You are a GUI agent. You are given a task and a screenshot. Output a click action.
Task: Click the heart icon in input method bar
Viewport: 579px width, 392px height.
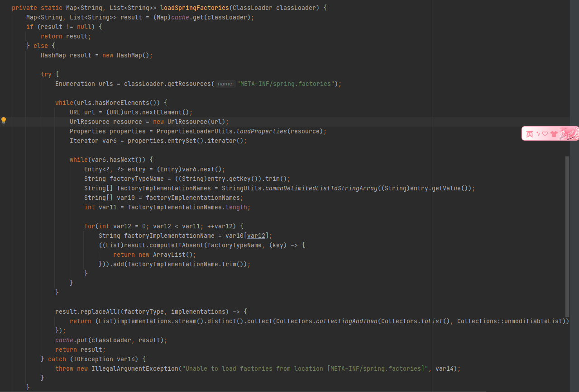click(x=545, y=134)
